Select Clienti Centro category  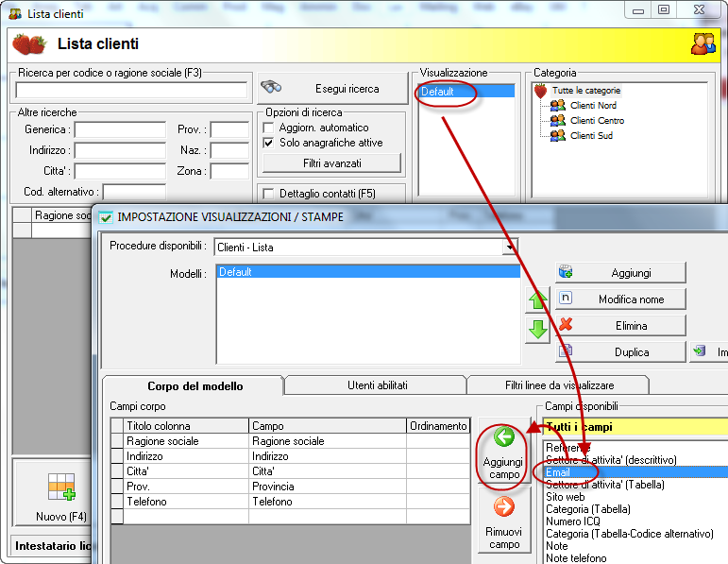coord(597,120)
